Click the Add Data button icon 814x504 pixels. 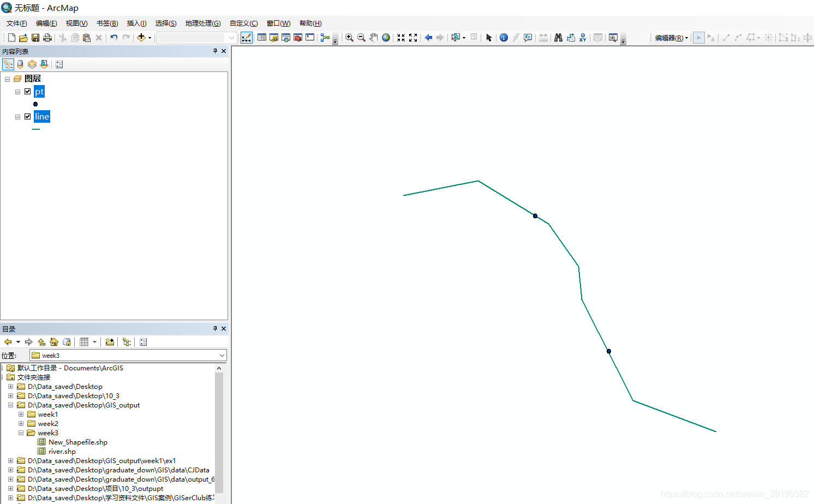[x=141, y=38]
